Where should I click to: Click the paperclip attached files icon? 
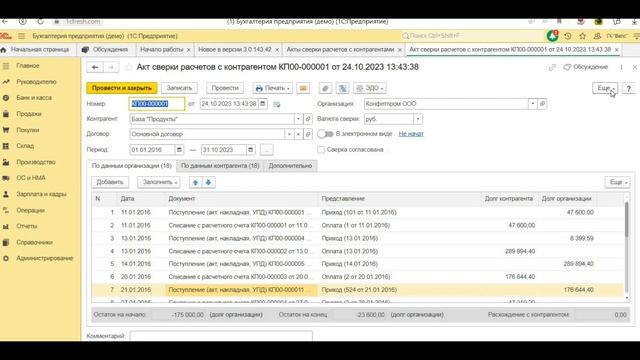pyautogui.click(x=325, y=88)
